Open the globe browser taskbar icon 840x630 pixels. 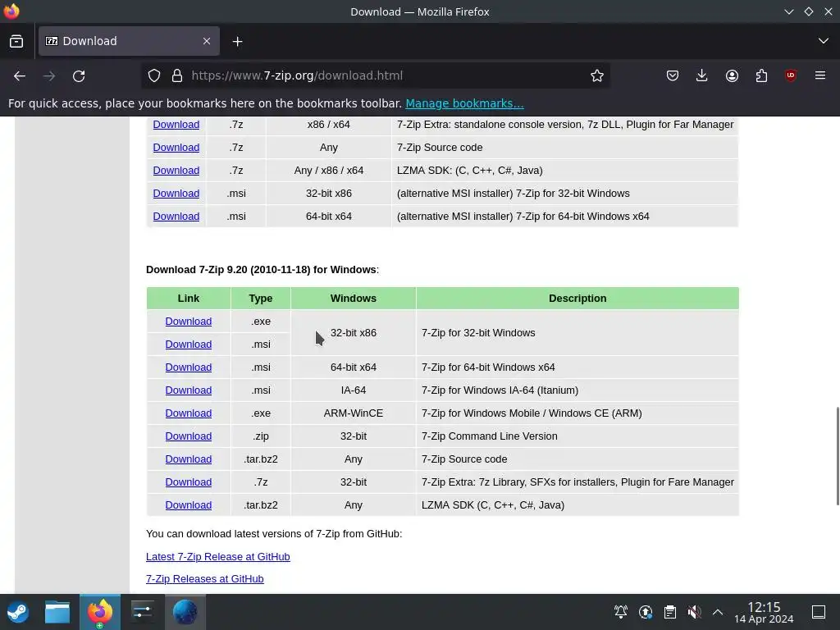coord(185,612)
